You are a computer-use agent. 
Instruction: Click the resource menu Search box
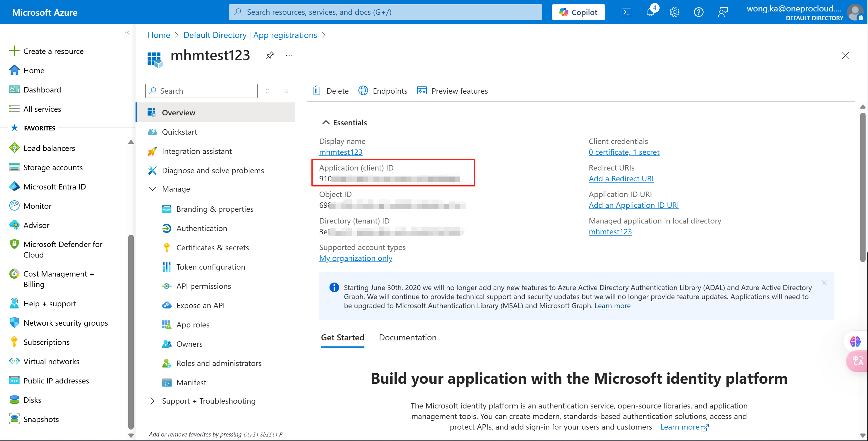tap(201, 91)
